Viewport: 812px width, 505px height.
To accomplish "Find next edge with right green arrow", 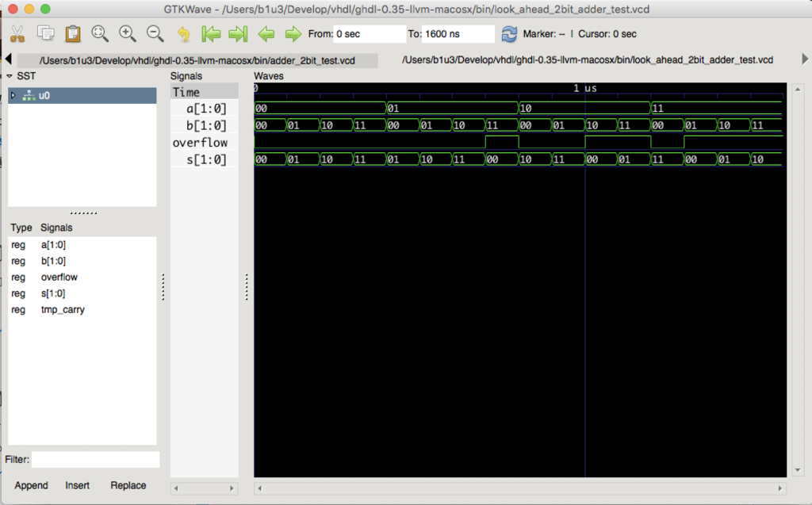I will (x=293, y=34).
